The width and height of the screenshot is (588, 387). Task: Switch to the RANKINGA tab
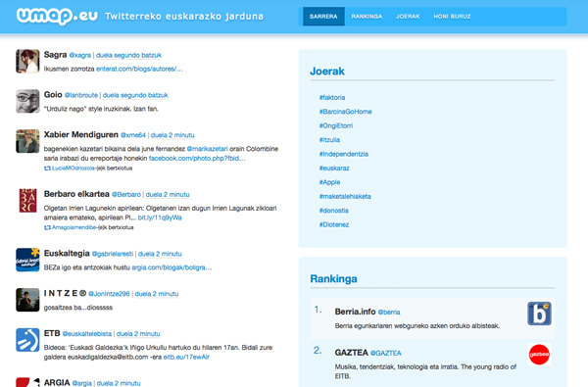[x=367, y=17]
